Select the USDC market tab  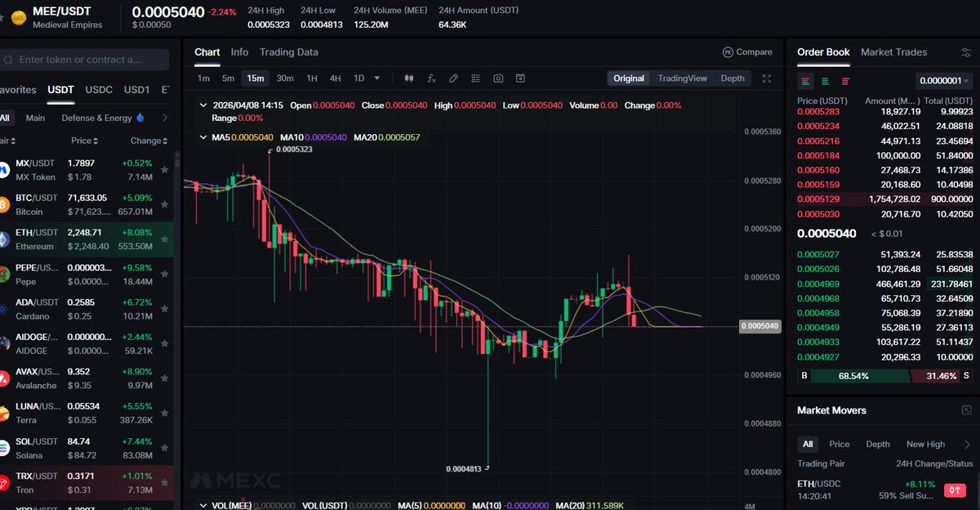pyautogui.click(x=99, y=89)
